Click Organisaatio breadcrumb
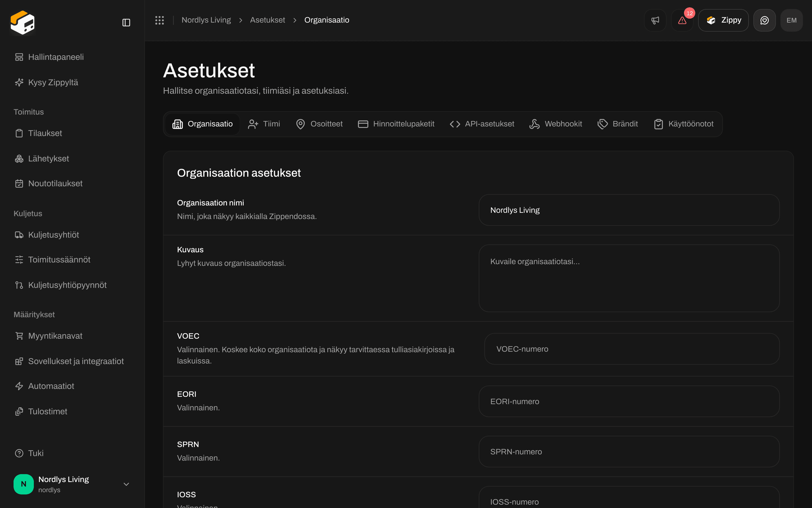This screenshot has width=812, height=508. 326,20
